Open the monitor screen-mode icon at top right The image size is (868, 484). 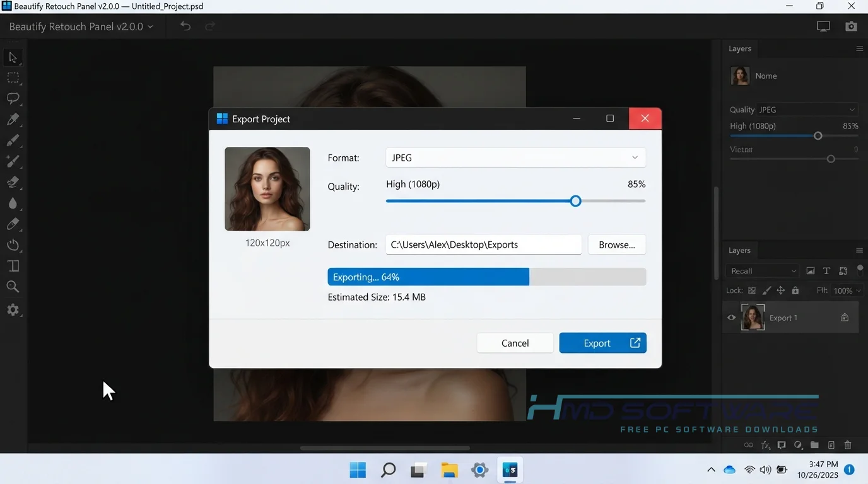(823, 26)
